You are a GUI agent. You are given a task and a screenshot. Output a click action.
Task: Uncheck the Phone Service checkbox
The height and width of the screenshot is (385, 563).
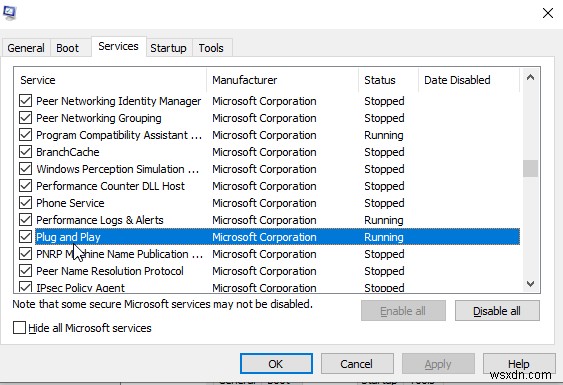25,203
